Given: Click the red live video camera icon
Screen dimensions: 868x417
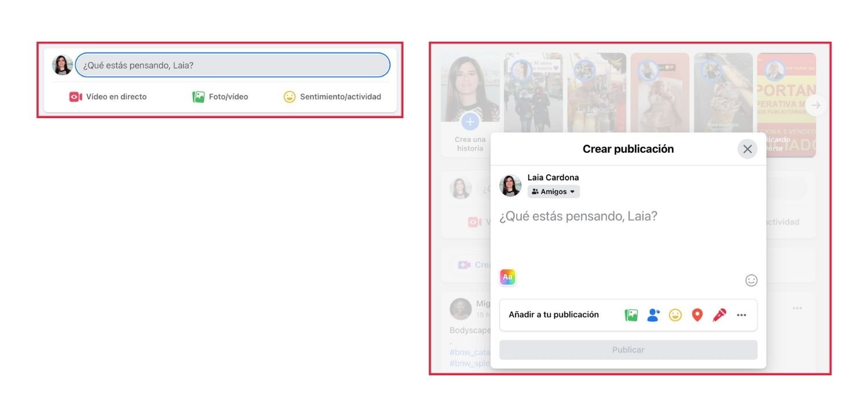Looking at the screenshot, I should pos(76,97).
